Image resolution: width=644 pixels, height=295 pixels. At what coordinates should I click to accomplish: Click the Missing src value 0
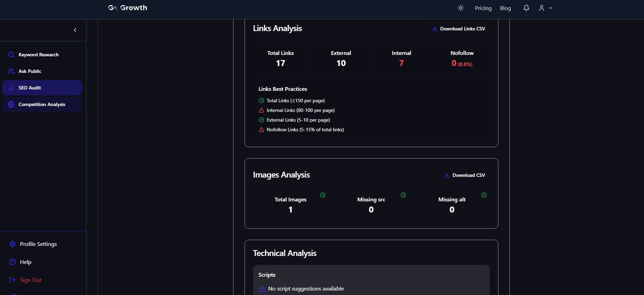coord(371,210)
